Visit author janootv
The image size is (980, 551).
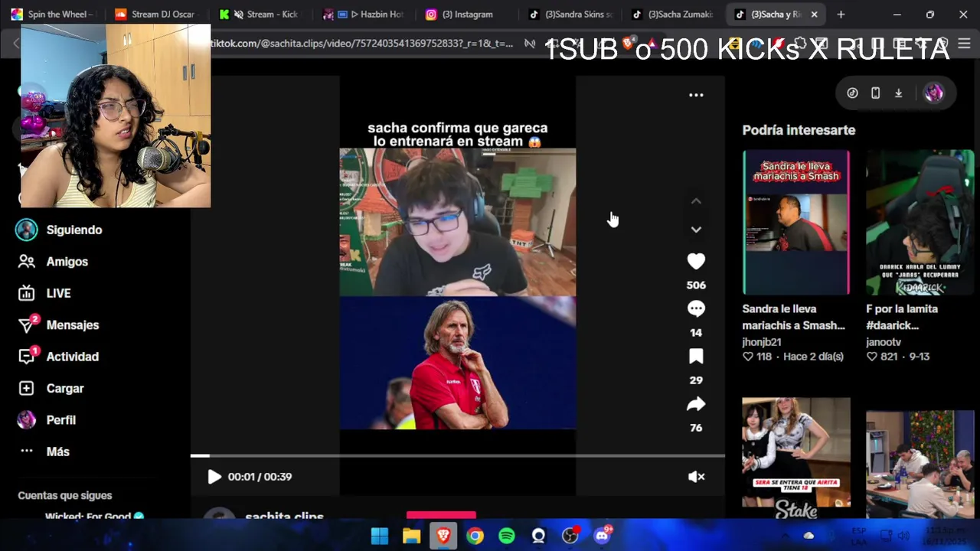point(883,342)
